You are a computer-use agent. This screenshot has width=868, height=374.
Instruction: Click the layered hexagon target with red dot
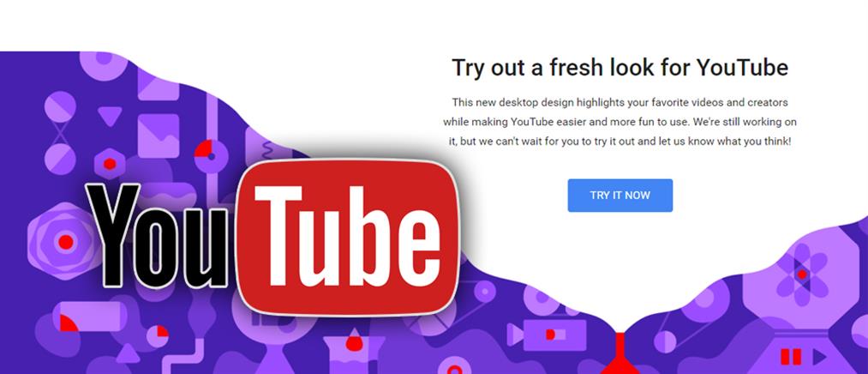tap(65, 242)
